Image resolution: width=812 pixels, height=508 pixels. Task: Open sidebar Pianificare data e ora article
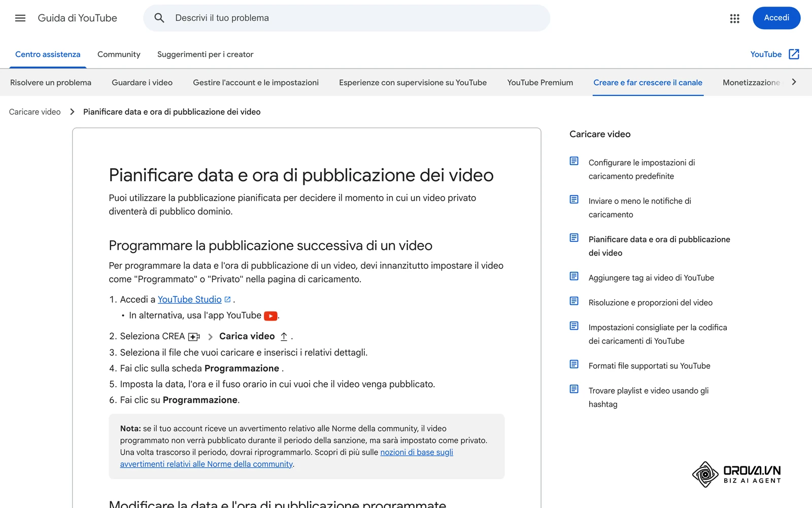(659, 246)
